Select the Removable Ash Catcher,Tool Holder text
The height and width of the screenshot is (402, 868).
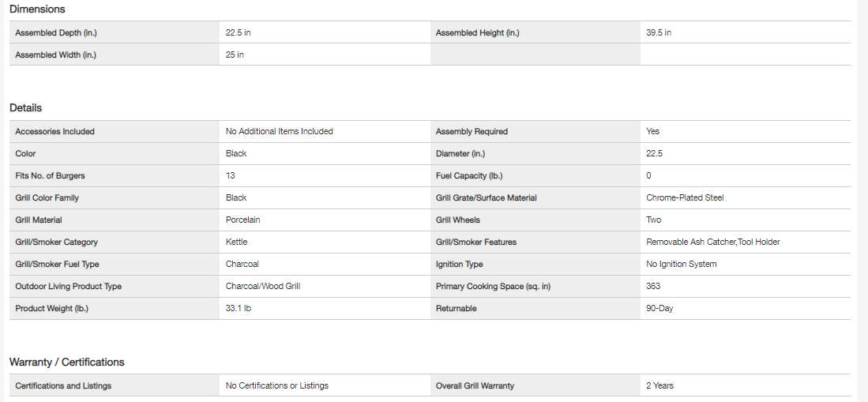coord(712,242)
